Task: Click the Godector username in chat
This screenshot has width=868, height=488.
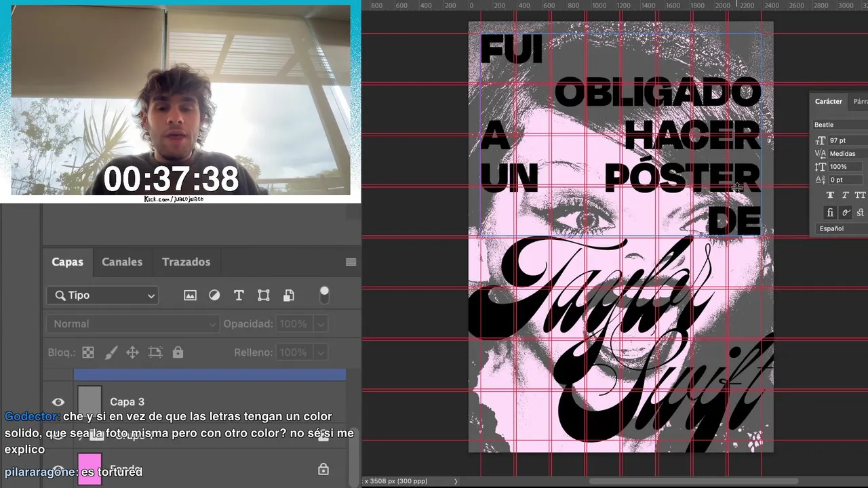Action: [31, 417]
